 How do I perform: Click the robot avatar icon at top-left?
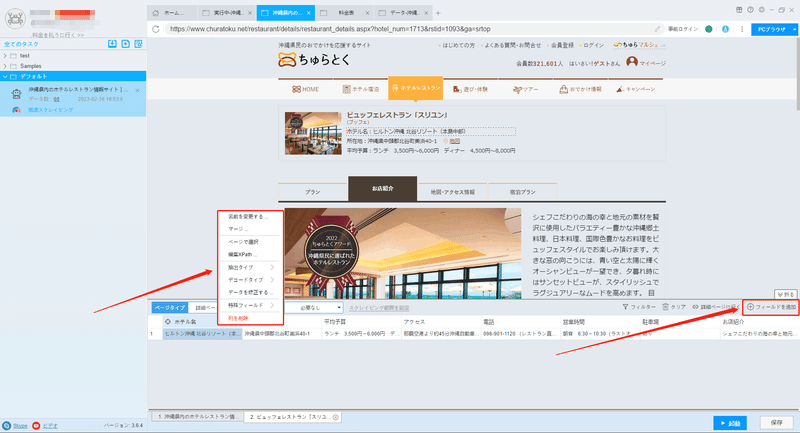(15, 19)
